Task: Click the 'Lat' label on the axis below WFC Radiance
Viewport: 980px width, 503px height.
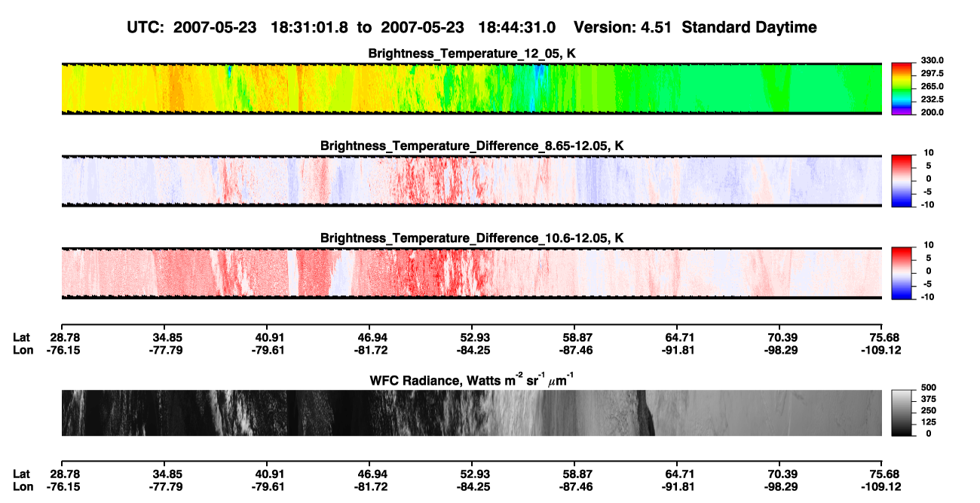Action: pyautogui.click(x=22, y=474)
